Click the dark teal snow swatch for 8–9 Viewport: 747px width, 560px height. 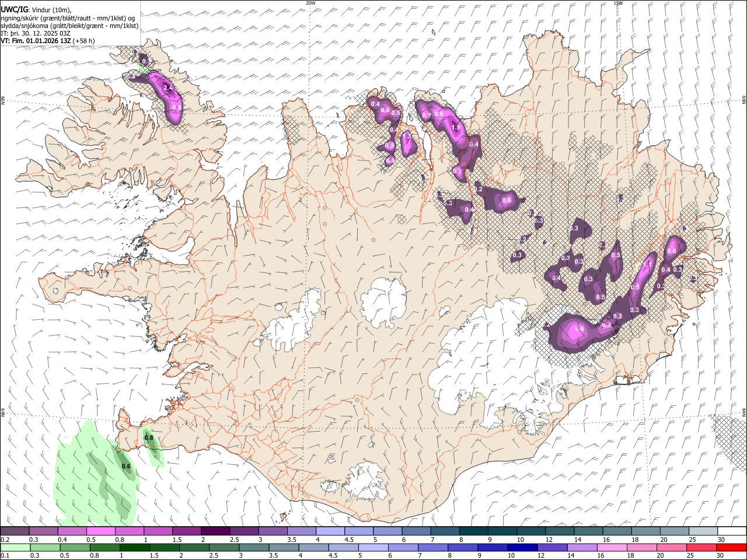[x=474, y=531]
